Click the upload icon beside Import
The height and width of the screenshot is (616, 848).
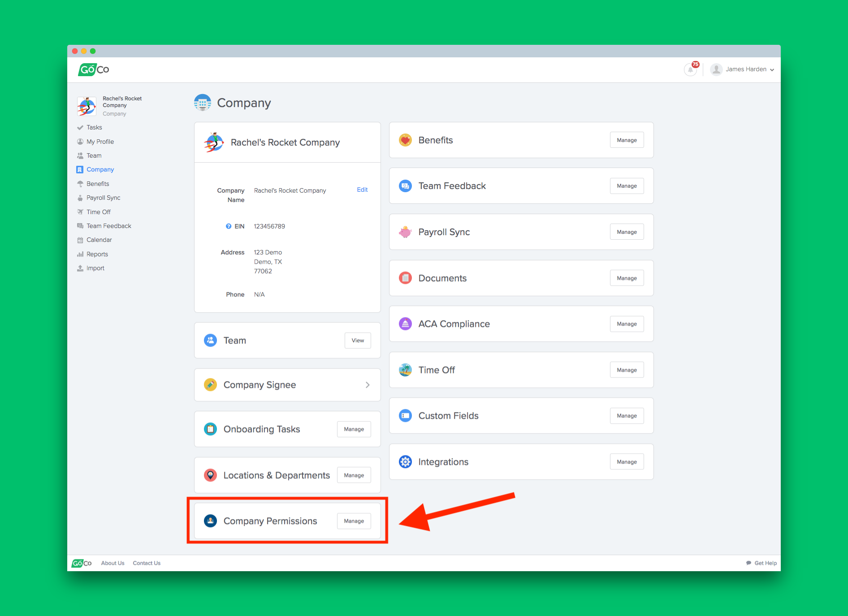tap(80, 268)
